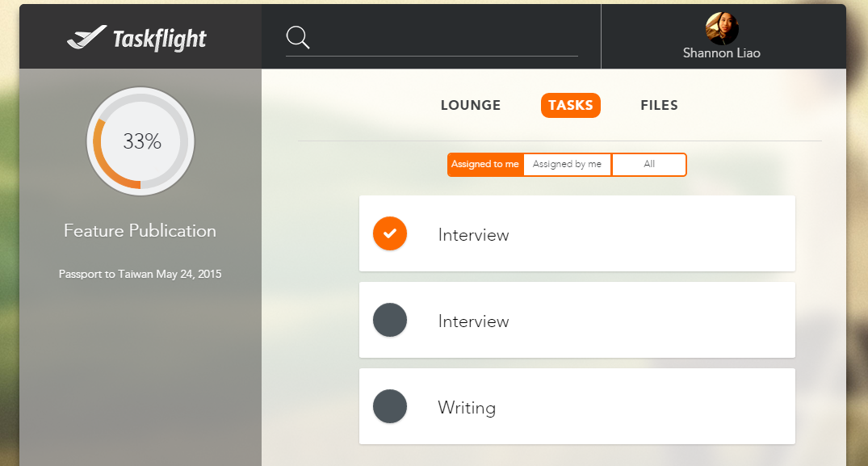Screen dimensions: 868x466
Task: Filter tasks by Assigned to me
Action: coord(485,165)
